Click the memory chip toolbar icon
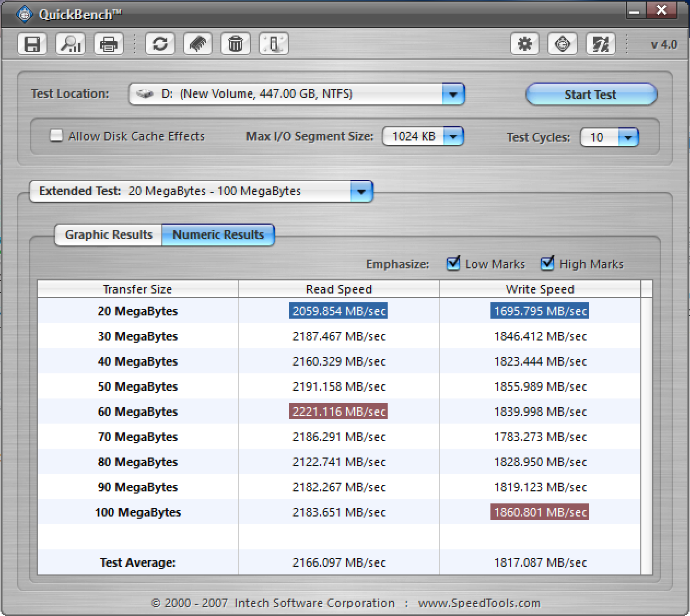Screen dimensions: 690x616 click(198, 44)
